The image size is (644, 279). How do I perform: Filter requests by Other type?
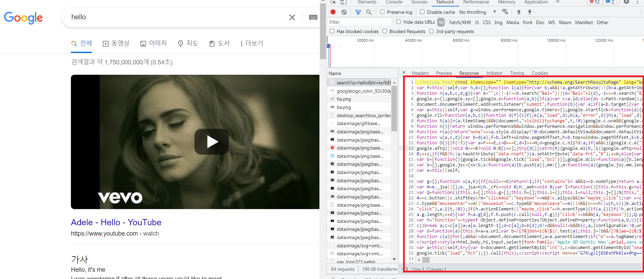click(x=602, y=22)
